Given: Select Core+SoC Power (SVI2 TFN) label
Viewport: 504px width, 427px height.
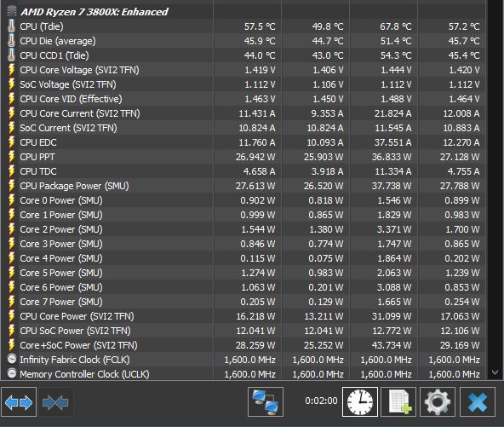Looking at the screenshot, I should [78, 345].
